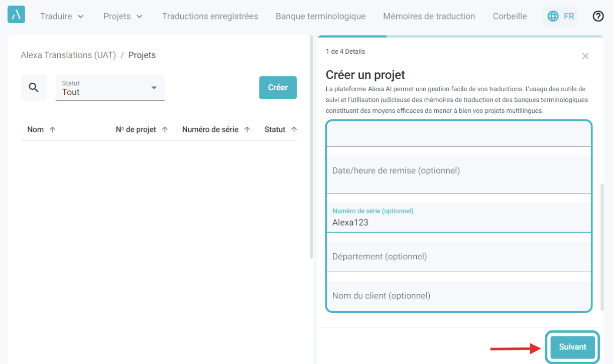
Task: Open the Corbeille page
Action: coord(510,16)
